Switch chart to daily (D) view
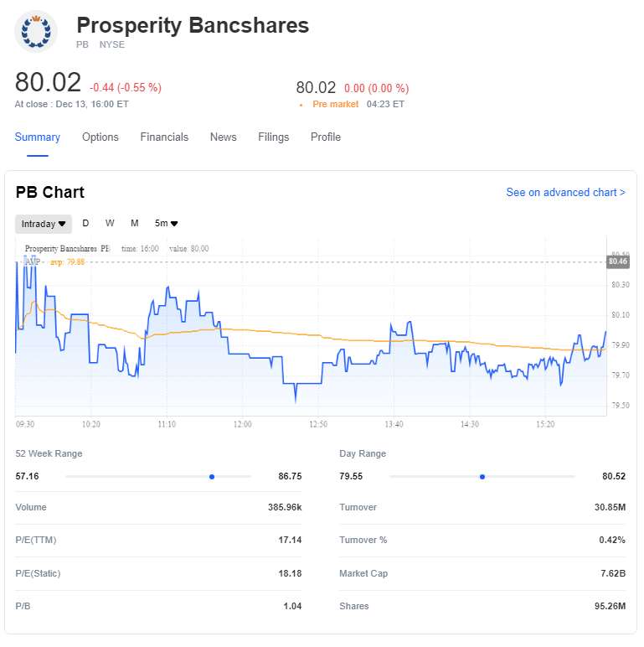Screen dimensions: 644x647 click(x=85, y=223)
